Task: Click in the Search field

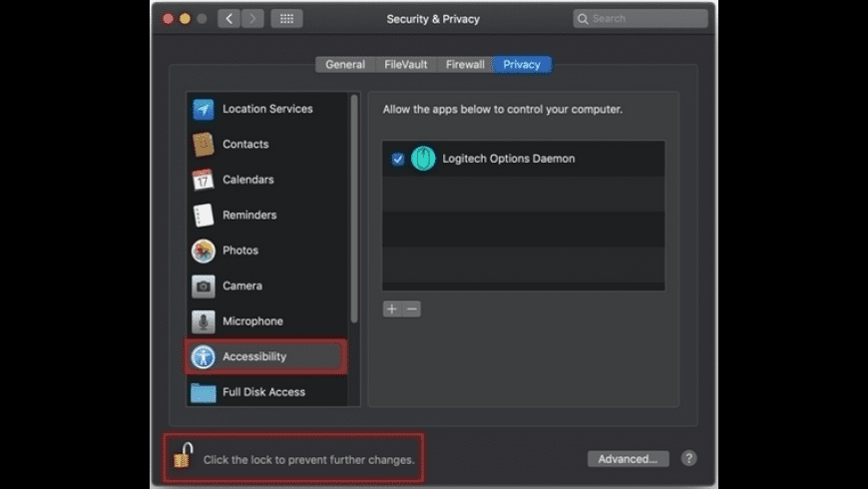Action: point(641,19)
